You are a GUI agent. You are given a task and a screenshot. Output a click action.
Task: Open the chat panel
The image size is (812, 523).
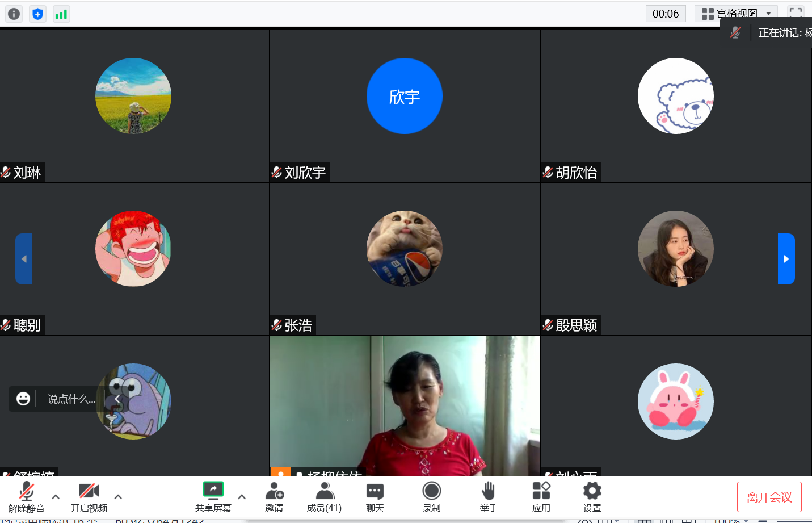(x=375, y=497)
